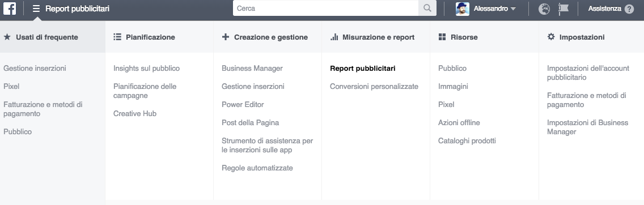Open Cataloghi prodotti
The width and height of the screenshot is (644, 205).
pyautogui.click(x=467, y=140)
